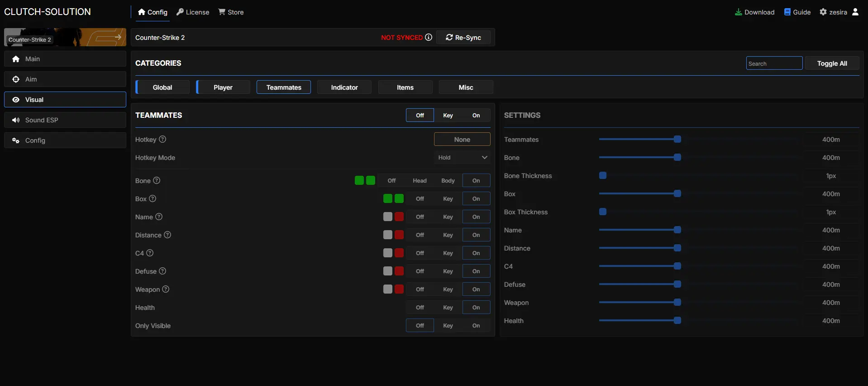The width and height of the screenshot is (868, 386).
Task: Open the Sound ESP sidebar section
Action: tap(65, 120)
